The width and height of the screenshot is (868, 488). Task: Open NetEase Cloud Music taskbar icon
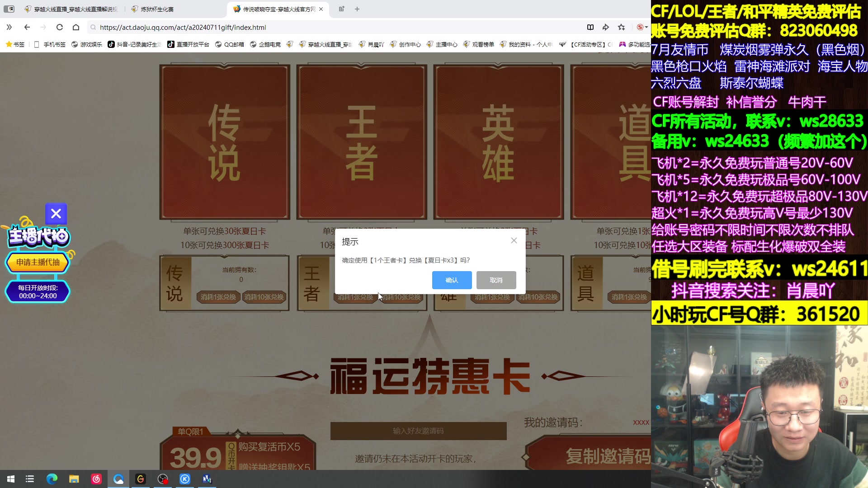point(96,479)
